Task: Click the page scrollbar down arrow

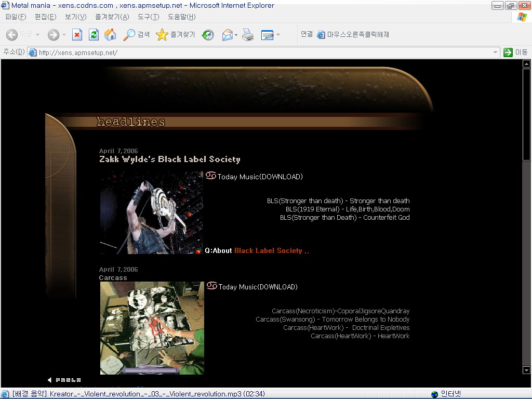Action: click(x=526, y=370)
